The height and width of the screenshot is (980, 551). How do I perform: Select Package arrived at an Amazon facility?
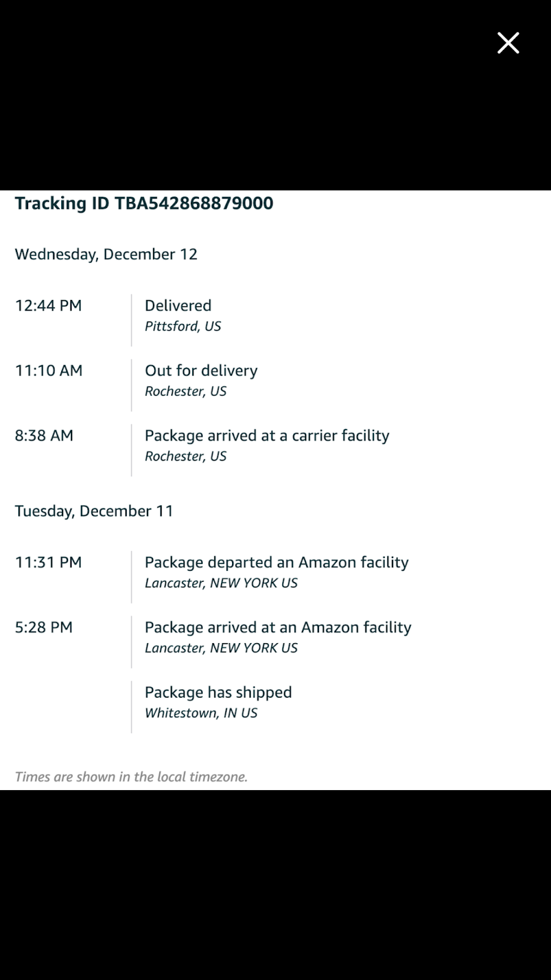(278, 627)
